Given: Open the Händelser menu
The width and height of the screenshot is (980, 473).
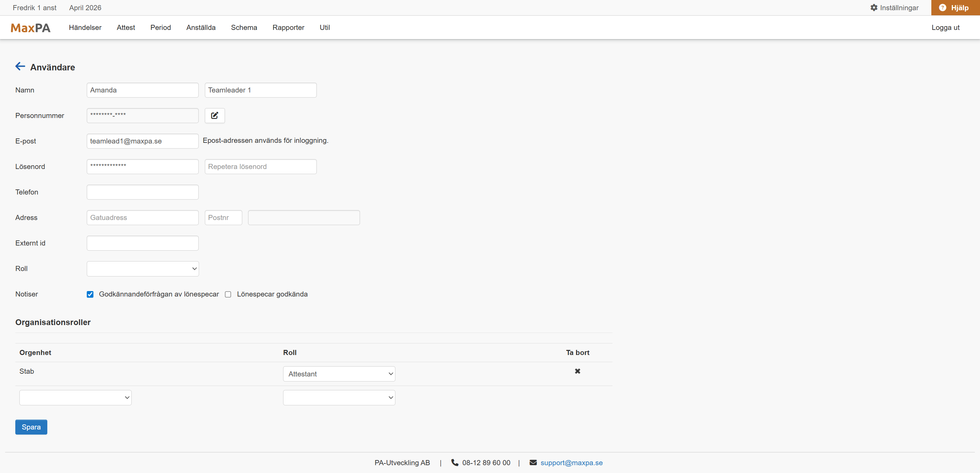Looking at the screenshot, I should 85,28.
